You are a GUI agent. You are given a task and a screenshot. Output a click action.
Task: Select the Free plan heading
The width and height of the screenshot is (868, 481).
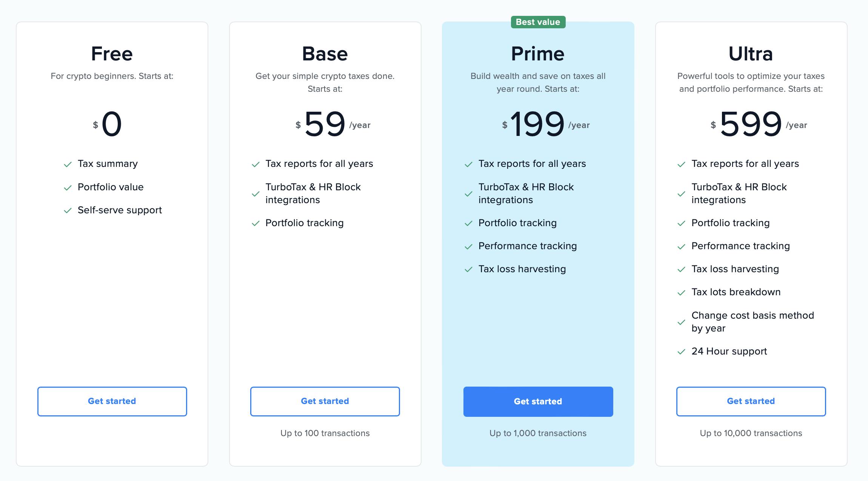[112, 54]
